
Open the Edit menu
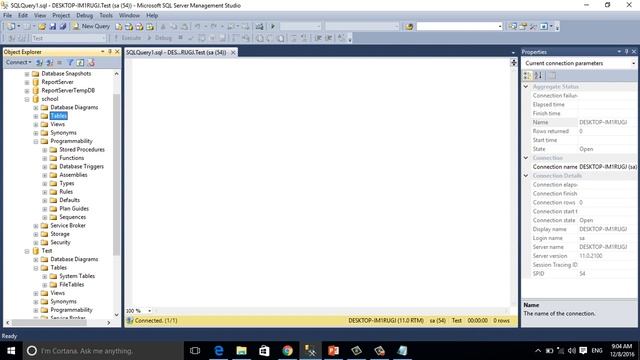pos(23,15)
